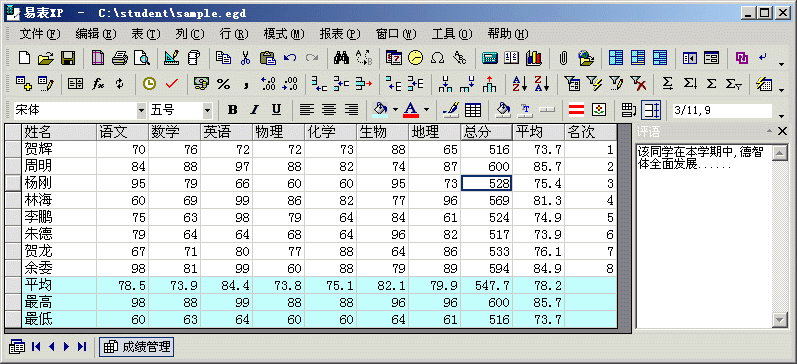Add a new table with the plus icon
The height and width of the screenshot is (364, 797).
pos(24,84)
